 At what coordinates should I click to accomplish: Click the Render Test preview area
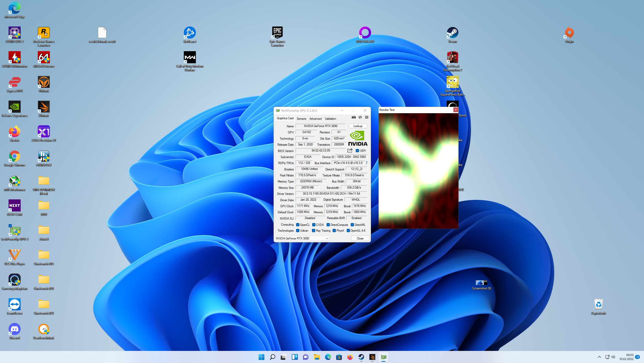418,171
